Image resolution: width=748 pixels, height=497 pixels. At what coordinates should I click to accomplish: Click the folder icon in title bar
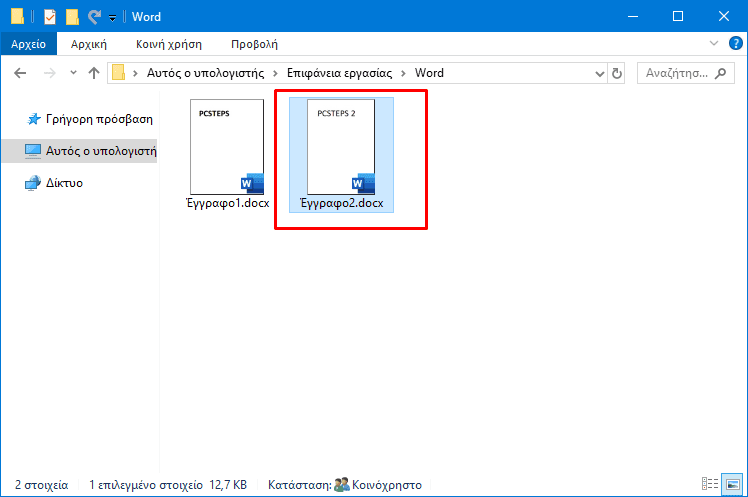pyautogui.click(x=17, y=16)
